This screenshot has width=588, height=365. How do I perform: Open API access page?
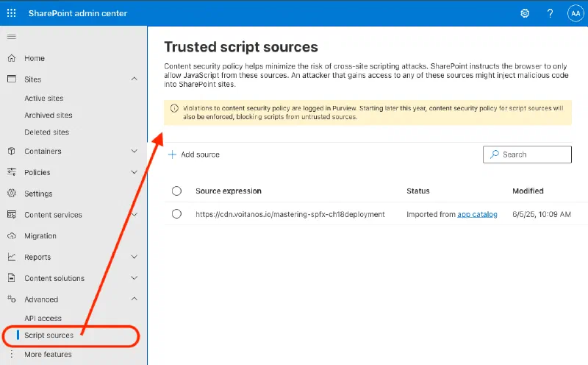pos(43,318)
